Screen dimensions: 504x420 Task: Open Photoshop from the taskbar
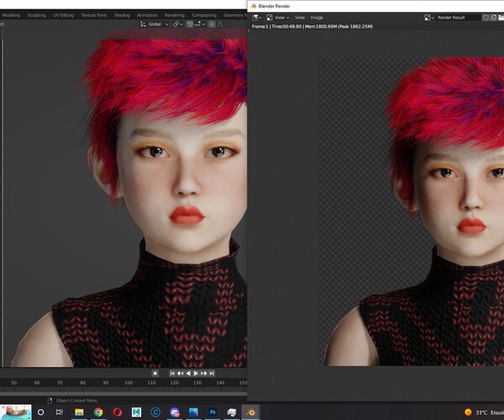[213, 412]
